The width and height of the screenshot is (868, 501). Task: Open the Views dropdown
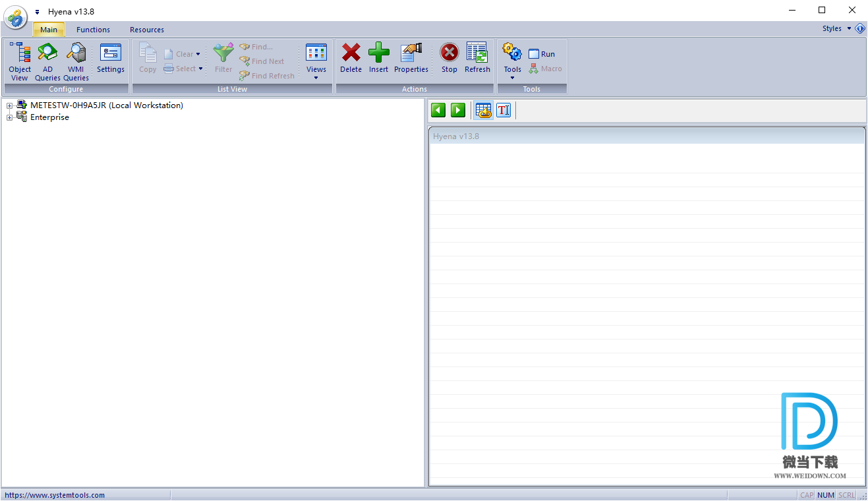click(316, 62)
